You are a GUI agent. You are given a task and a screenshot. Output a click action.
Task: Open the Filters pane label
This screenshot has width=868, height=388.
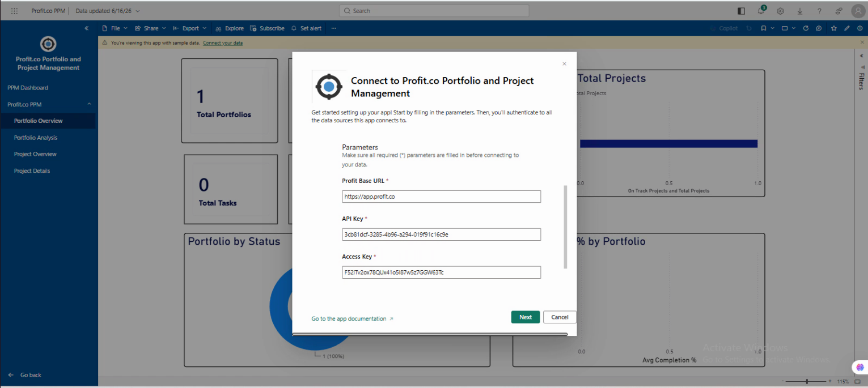tap(861, 82)
